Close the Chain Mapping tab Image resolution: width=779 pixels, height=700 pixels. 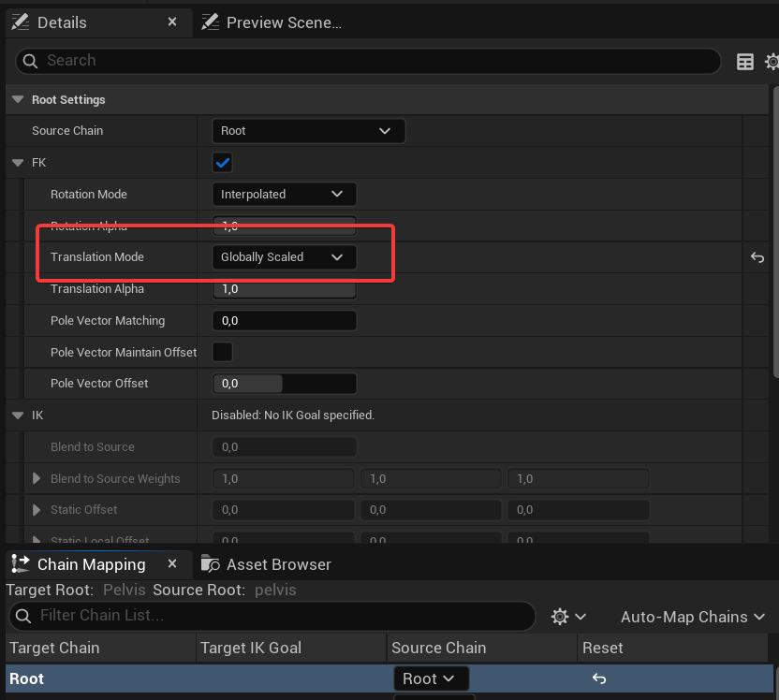pos(172,564)
